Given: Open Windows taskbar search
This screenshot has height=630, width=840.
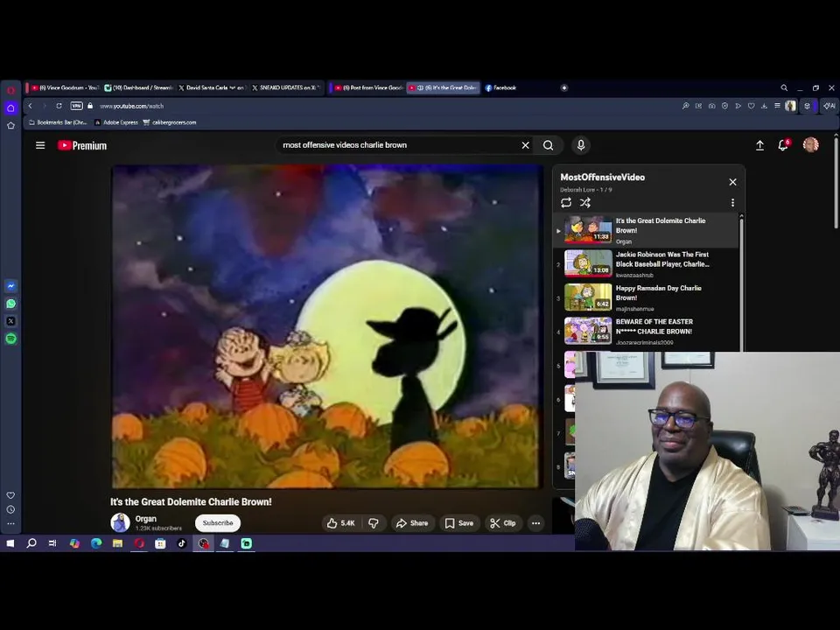Looking at the screenshot, I should point(31,543).
